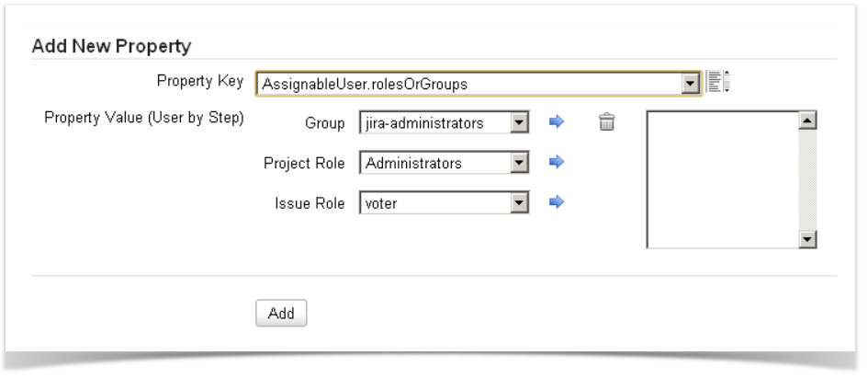
Task: Click the blue arrow next to Group
Action: click(x=555, y=122)
